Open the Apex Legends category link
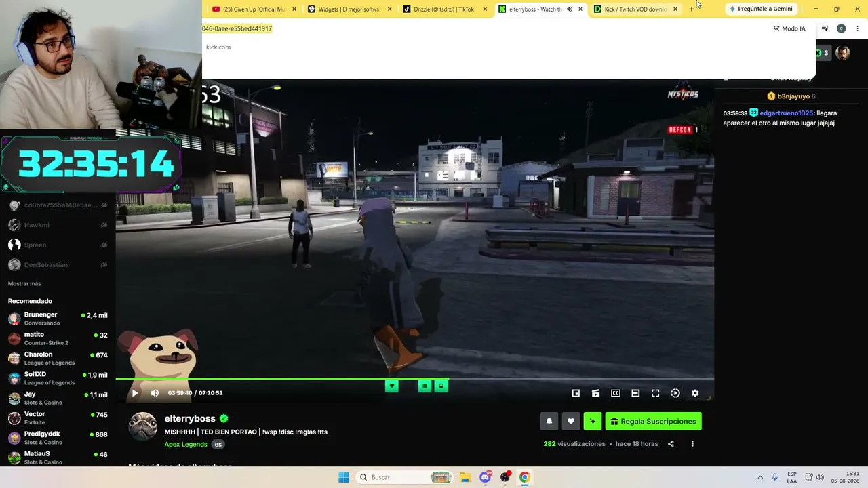 tap(186, 445)
